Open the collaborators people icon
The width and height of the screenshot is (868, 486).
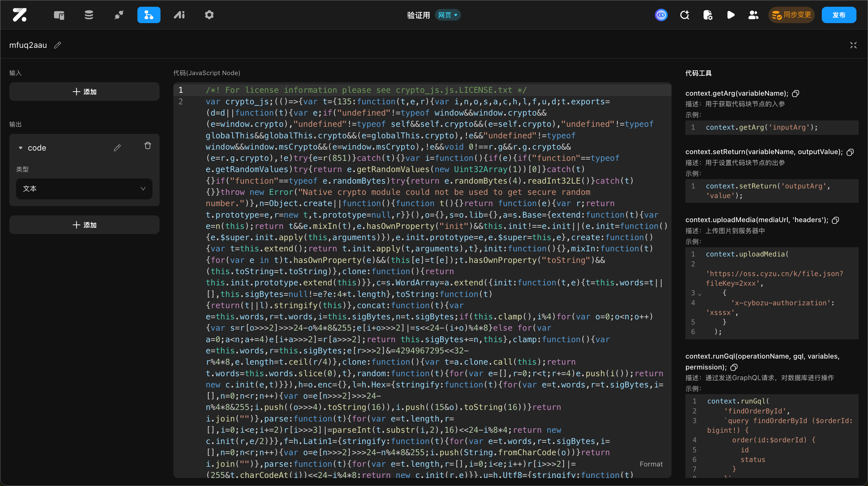pyautogui.click(x=753, y=15)
